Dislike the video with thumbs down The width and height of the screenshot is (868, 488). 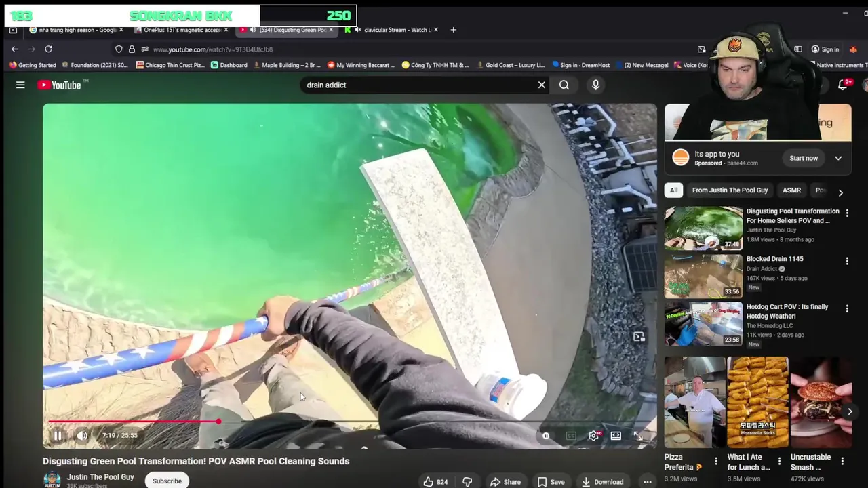click(x=467, y=482)
